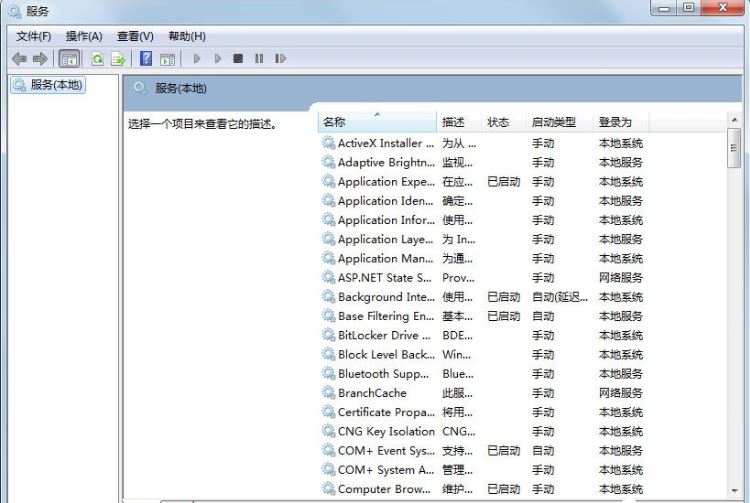Image resolution: width=750 pixels, height=503 pixels.
Task: Click the Forward arrow in the toolbar
Action: [x=40, y=59]
